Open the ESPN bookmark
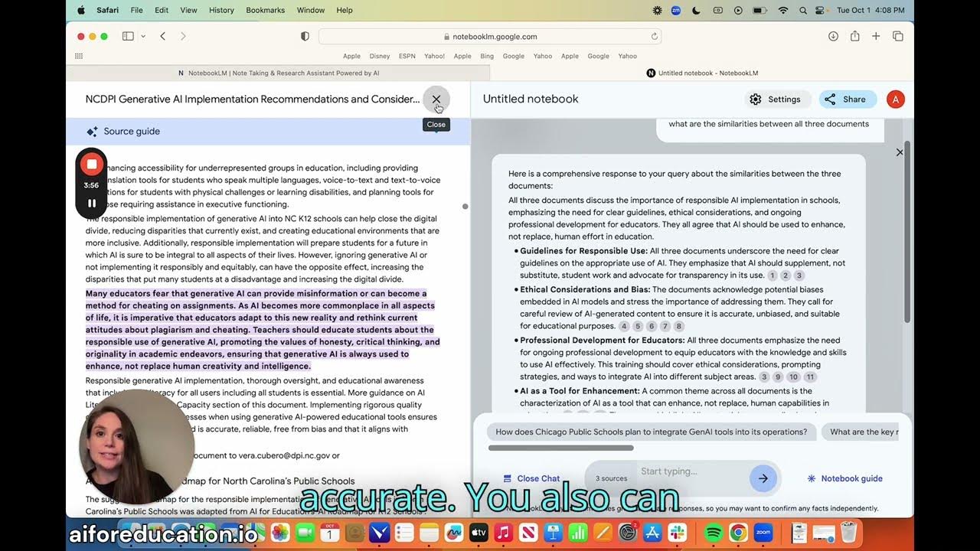The height and width of the screenshot is (551, 980). (406, 56)
